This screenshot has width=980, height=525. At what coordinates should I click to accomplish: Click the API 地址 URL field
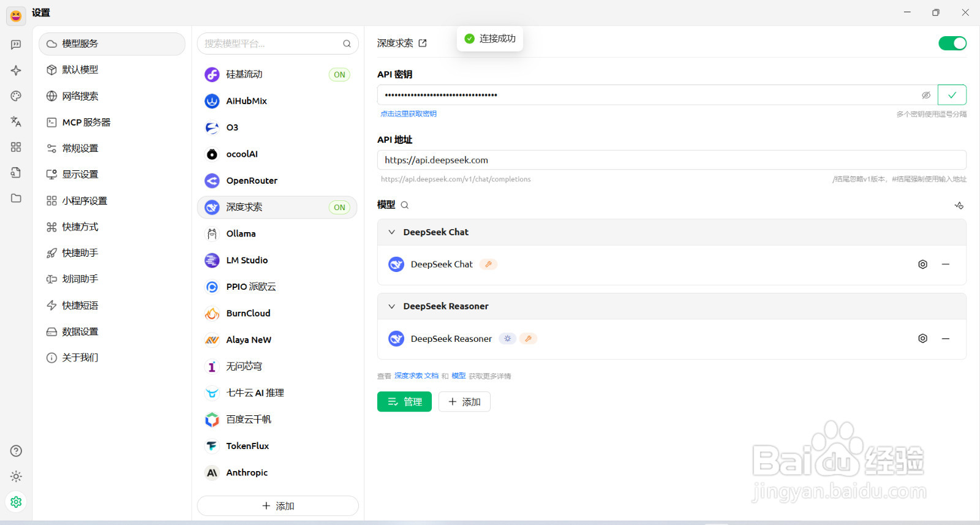tap(672, 160)
